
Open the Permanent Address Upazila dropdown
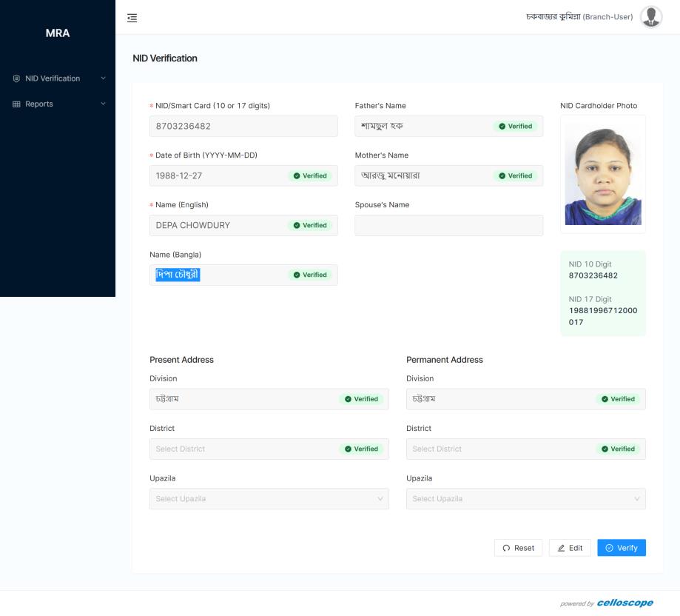(525, 499)
